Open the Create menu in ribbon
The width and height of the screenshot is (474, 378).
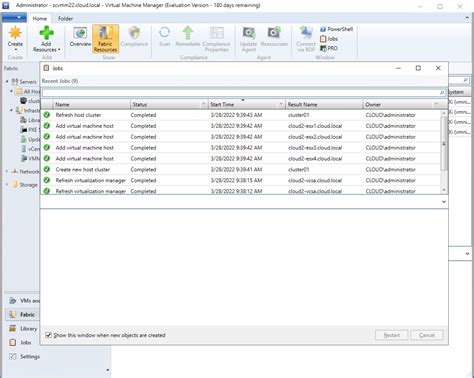coord(15,38)
